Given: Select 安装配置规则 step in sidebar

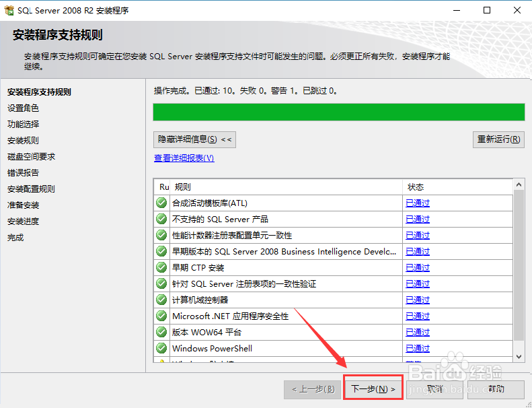Looking at the screenshot, I should [31, 189].
